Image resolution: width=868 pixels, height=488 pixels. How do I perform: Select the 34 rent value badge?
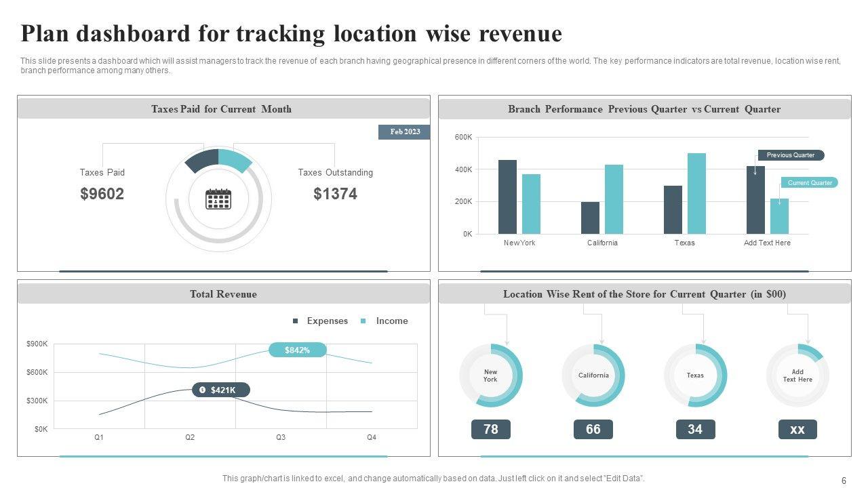tap(695, 429)
